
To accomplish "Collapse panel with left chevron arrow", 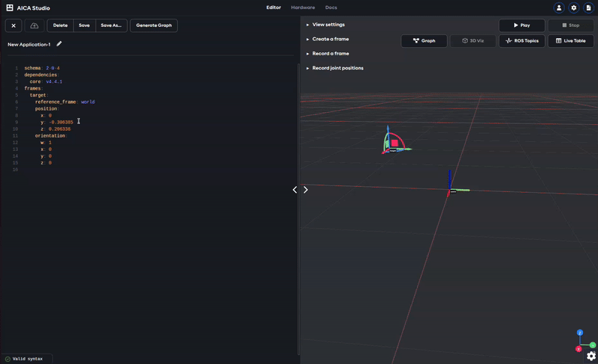I will [x=295, y=189].
